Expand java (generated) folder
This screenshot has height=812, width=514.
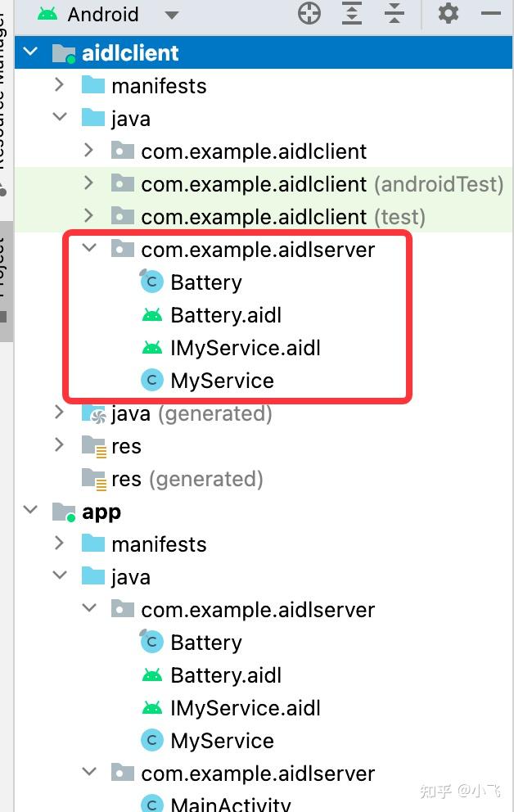point(59,412)
